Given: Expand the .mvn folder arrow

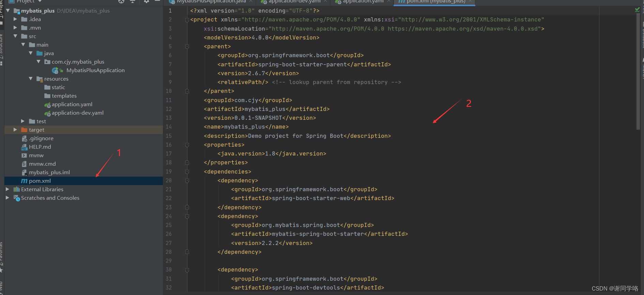Looking at the screenshot, I should click(15, 28).
